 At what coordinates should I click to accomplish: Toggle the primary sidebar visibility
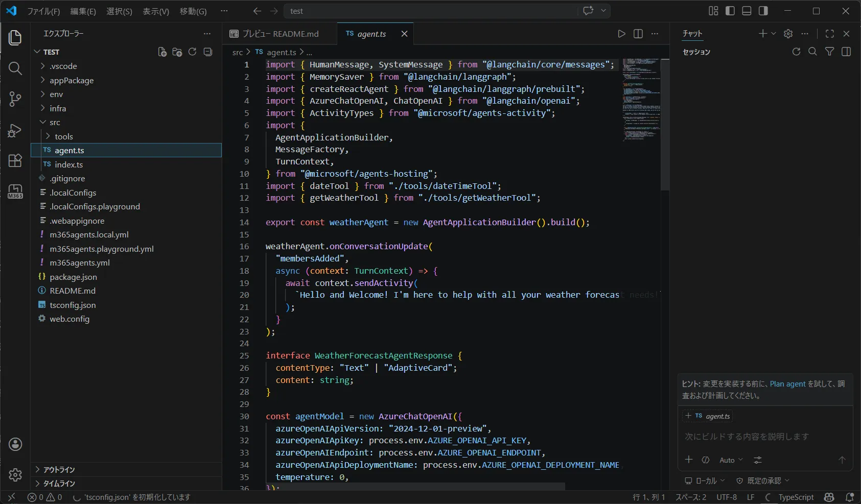click(730, 11)
